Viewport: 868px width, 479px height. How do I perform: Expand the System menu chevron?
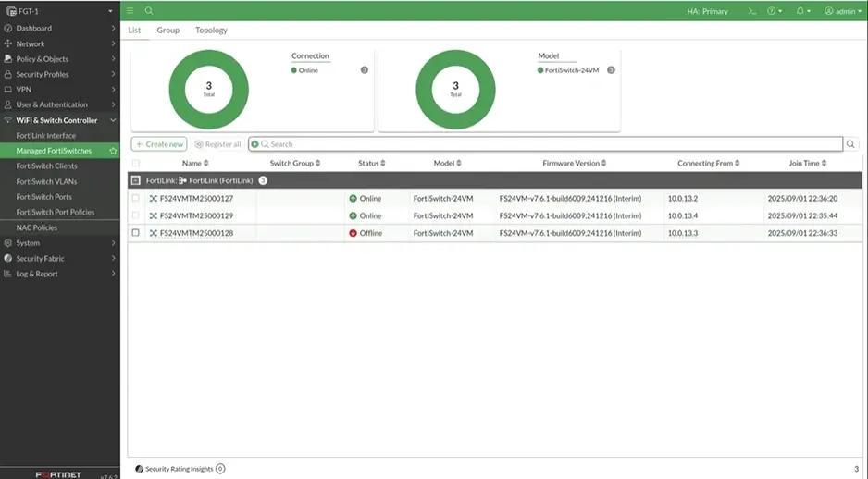pos(113,243)
